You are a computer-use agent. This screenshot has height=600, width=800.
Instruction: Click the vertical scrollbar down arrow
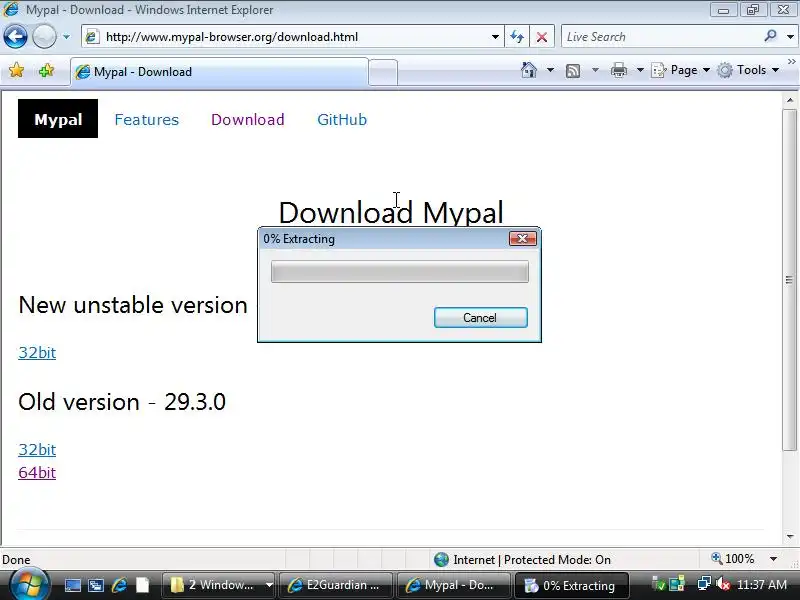click(790, 536)
